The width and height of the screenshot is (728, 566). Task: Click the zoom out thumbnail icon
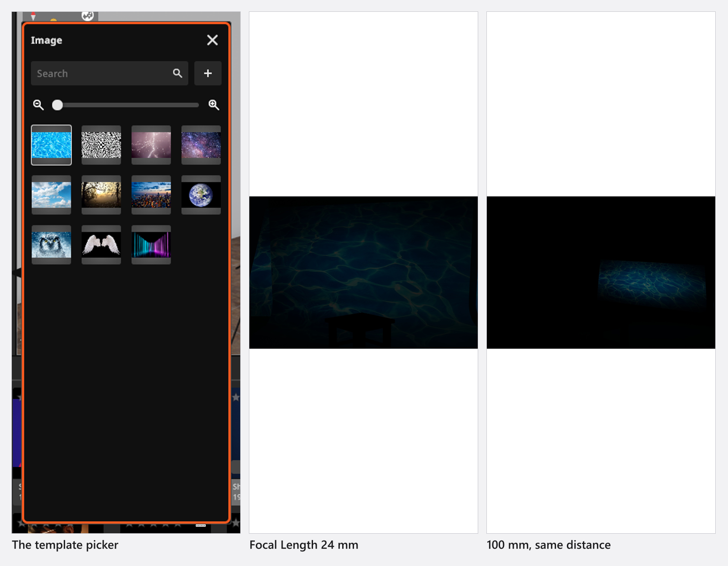coord(38,105)
